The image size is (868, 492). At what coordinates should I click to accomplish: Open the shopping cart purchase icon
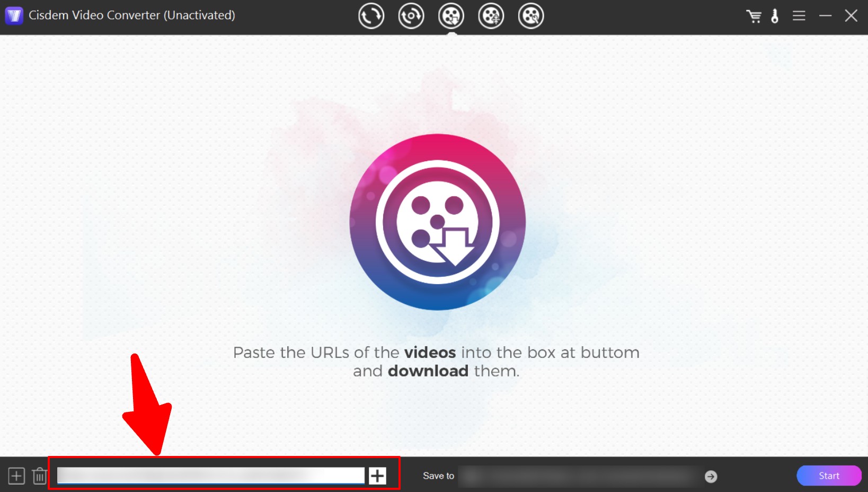754,16
